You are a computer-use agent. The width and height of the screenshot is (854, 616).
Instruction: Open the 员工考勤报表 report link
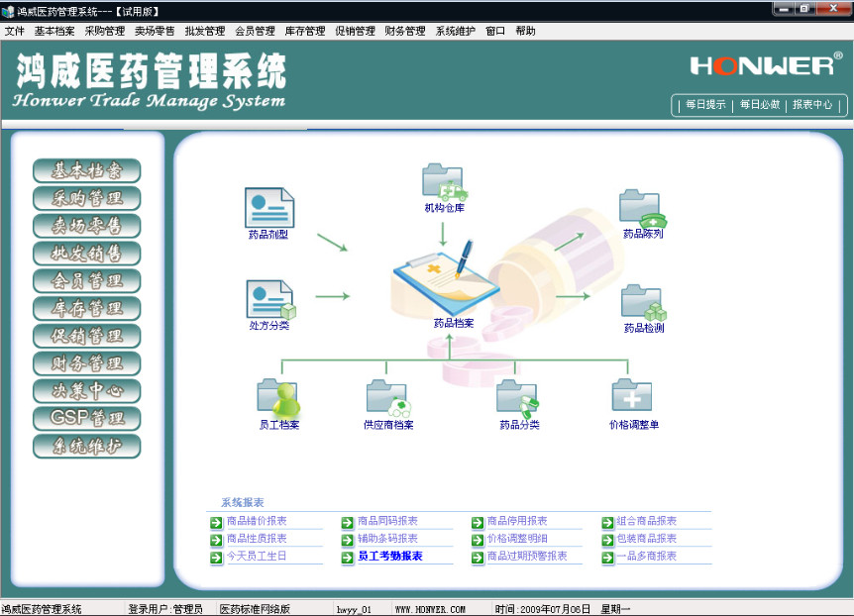[x=390, y=557]
